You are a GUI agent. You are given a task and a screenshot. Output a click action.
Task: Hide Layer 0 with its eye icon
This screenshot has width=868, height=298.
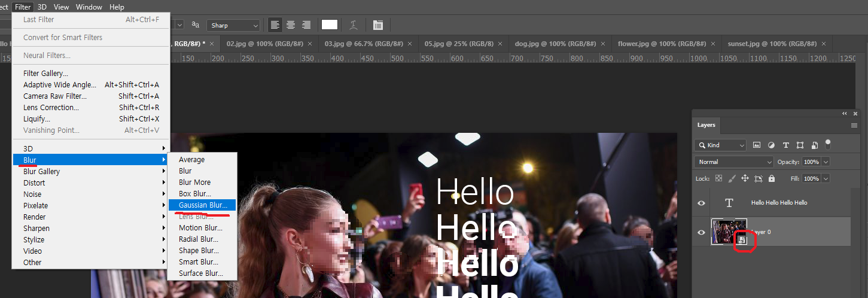point(701,232)
